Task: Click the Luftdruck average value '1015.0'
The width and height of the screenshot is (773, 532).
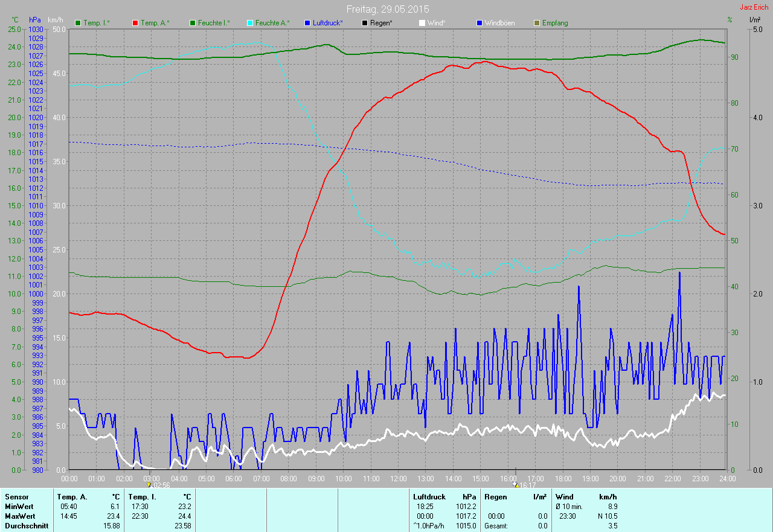Action: pos(466,526)
